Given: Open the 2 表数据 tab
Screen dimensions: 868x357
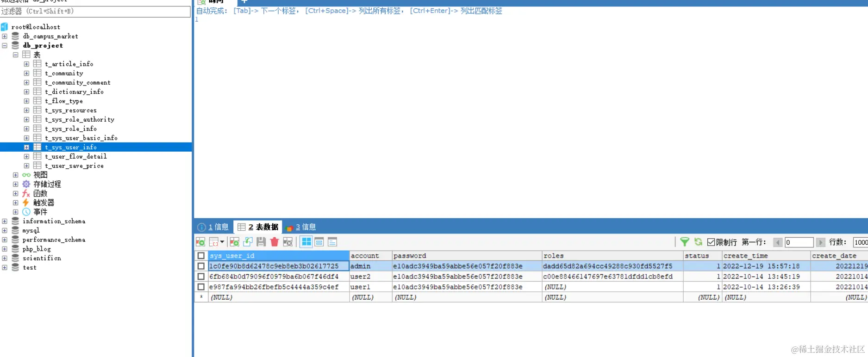Looking at the screenshot, I should point(258,227).
